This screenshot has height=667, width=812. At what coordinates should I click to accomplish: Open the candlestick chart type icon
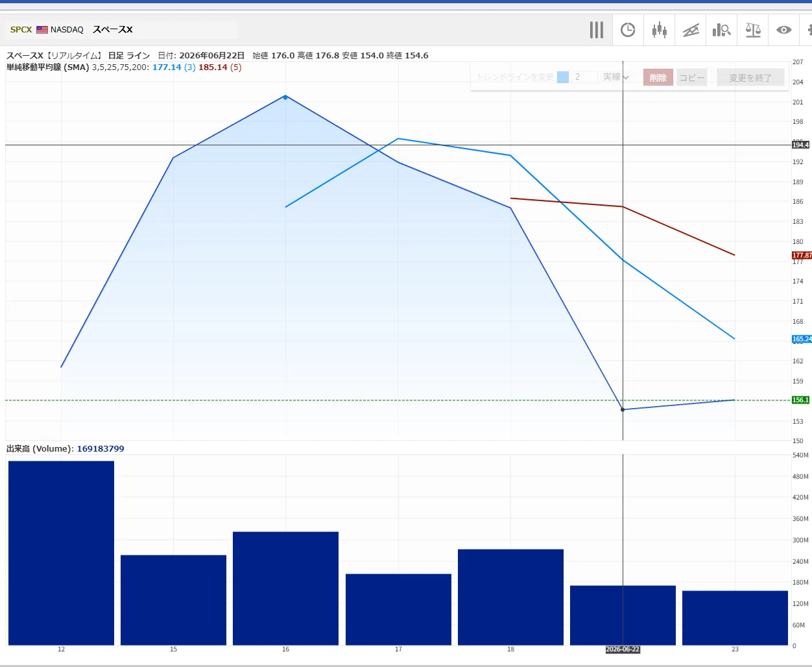click(660, 30)
